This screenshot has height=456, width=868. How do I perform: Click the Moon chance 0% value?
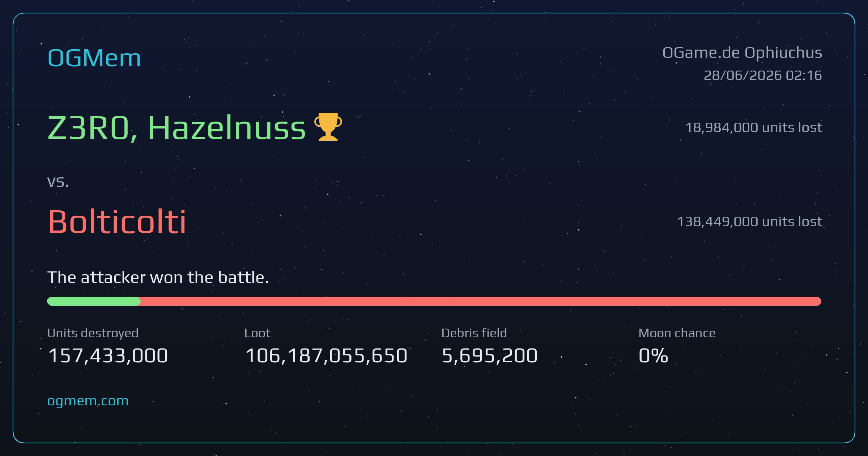click(653, 355)
